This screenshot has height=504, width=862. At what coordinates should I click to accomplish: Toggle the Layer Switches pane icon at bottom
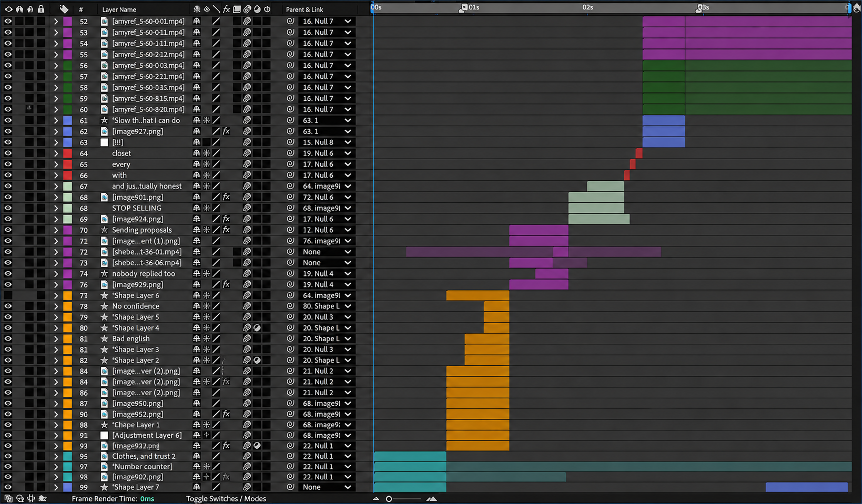[x=8, y=498]
